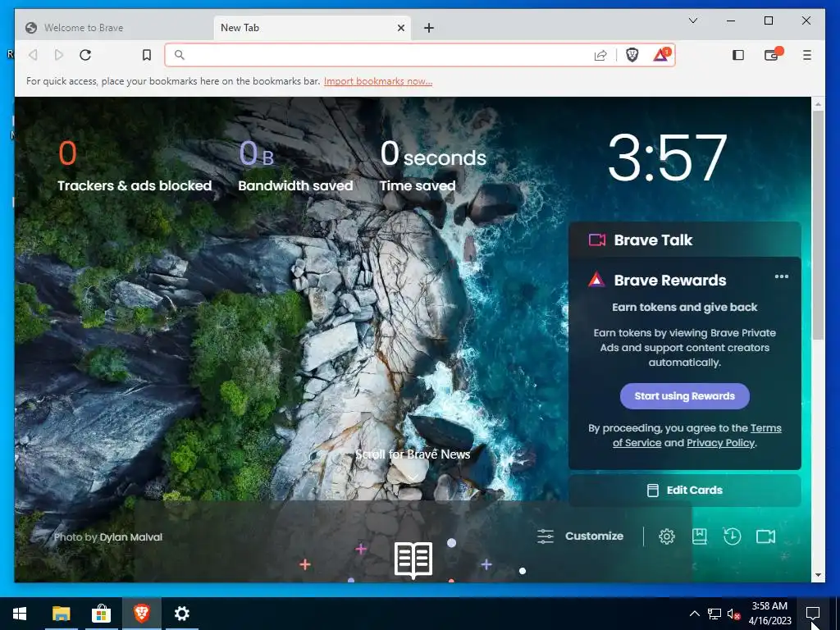Click Import bookmarks now link

point(377,81)
